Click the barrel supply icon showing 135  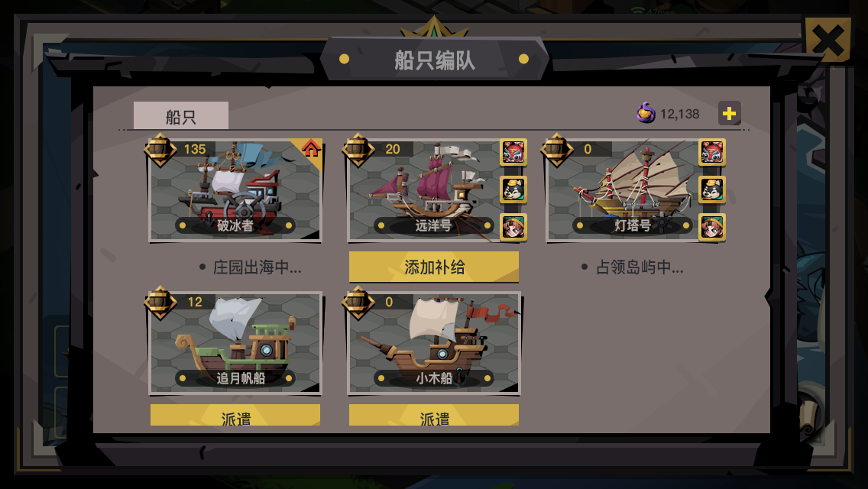point(160,150)
